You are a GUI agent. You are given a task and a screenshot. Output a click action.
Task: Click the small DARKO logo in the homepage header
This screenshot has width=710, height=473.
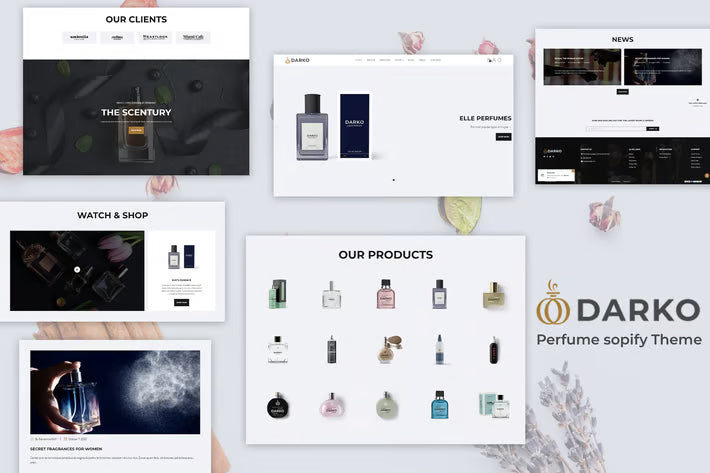click(x=297, y=60)
